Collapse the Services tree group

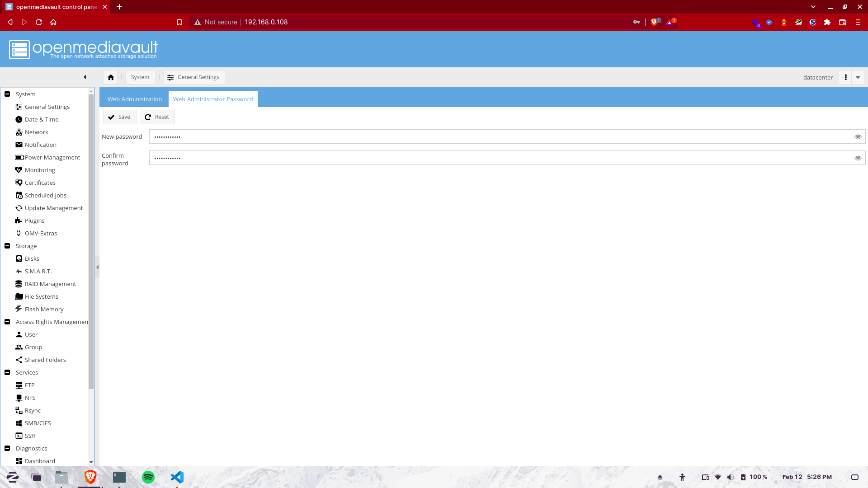click(7, 372)
